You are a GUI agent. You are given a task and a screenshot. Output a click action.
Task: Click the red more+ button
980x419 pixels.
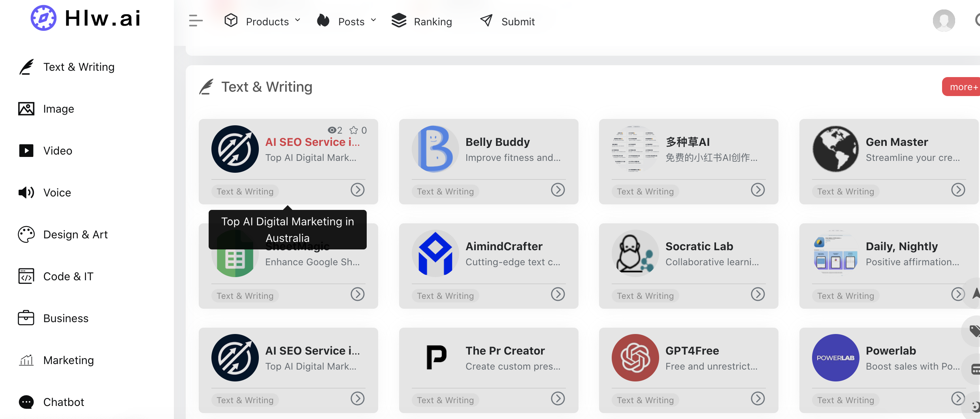click(961, 87)
